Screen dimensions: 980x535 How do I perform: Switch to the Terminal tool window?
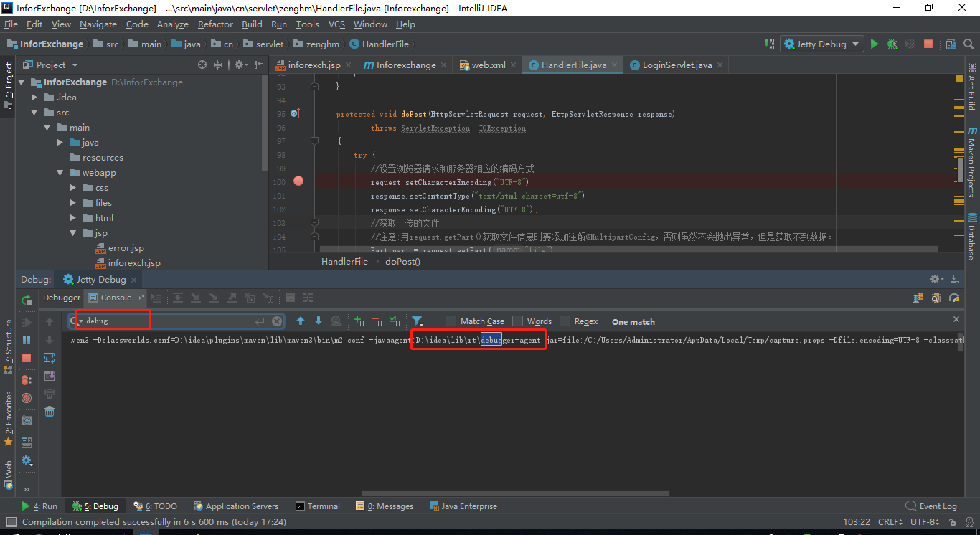[x=318, y=506]
